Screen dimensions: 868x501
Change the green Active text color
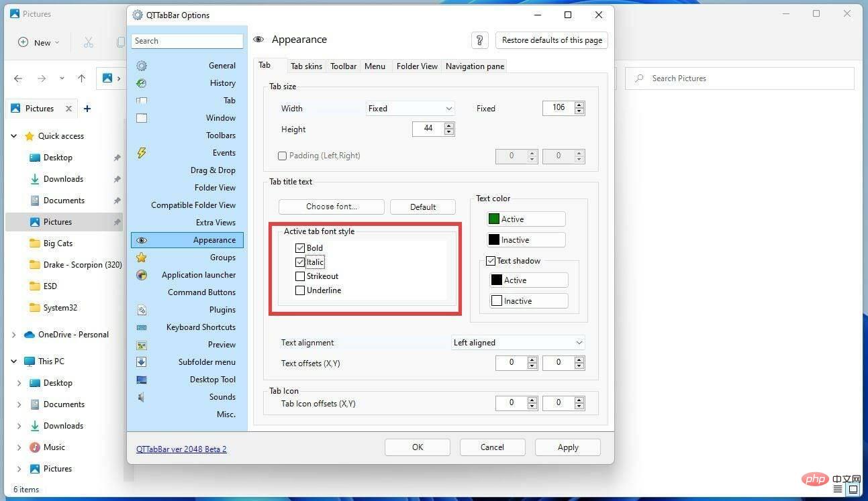click(x=526, y=219)
